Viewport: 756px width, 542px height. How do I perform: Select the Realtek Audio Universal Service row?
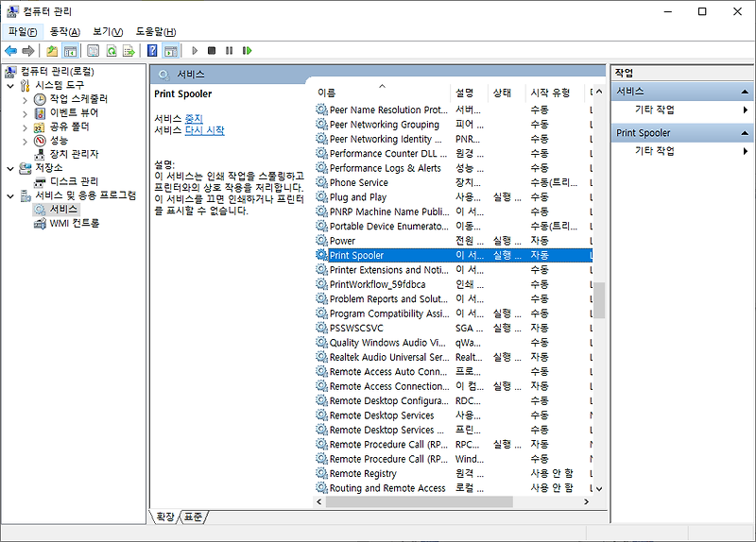454,357
